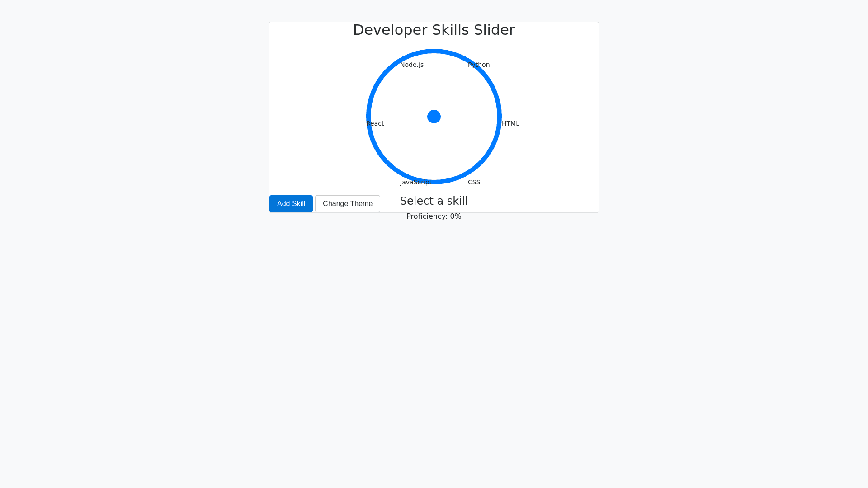
Task: Click the 'Select a skill' heading text
Action: point(434,201)
